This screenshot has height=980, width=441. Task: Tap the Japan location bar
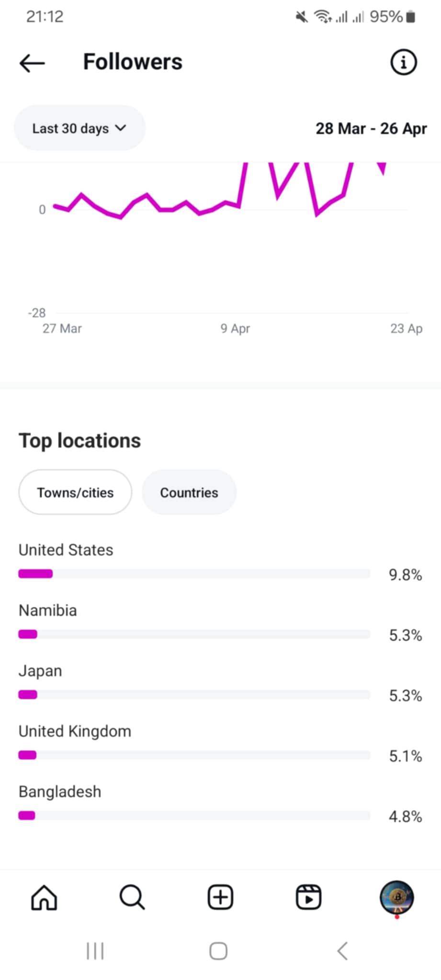tap(194, 695)
